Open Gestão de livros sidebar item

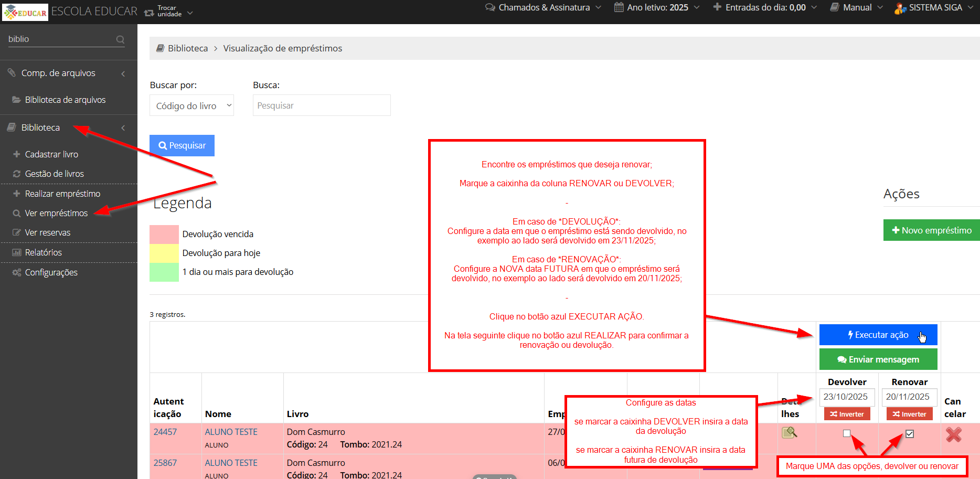tap(54, 174)
